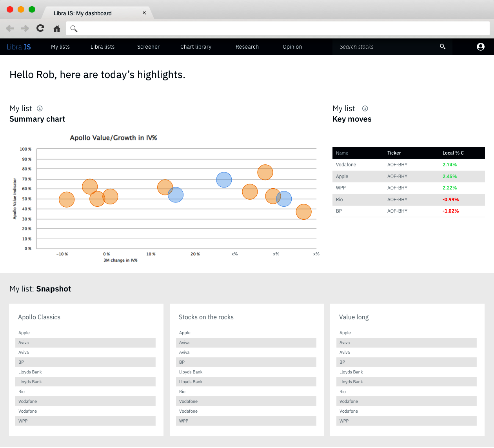Navigate to the Research section

(x=247, y=47)
